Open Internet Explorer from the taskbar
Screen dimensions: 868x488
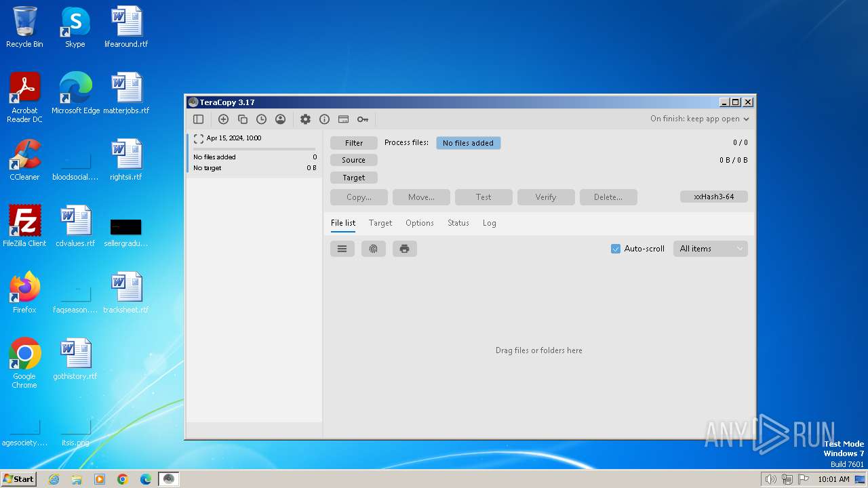pyautogui.click(x=54, y=479)
